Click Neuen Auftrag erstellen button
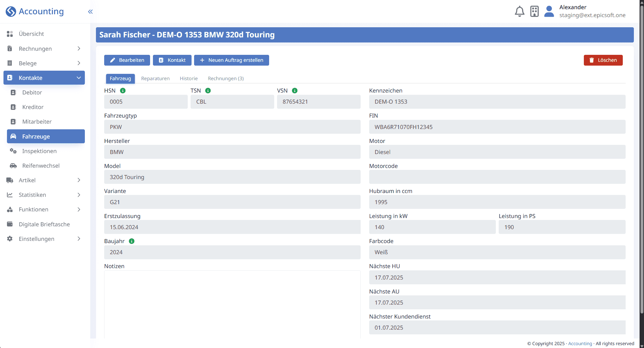The height and width of the screenshot is (348, 644). point(231,60)
